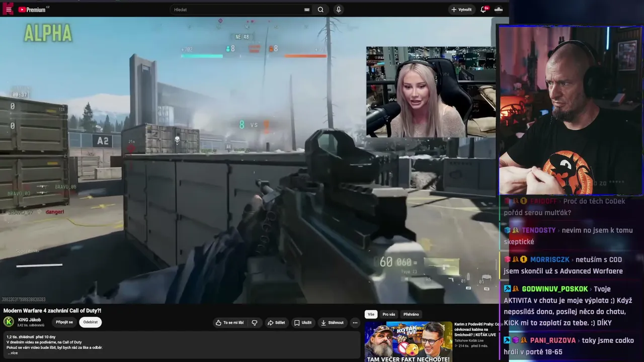
Task: Go to YouTube Premium home logo
Action: coord(33,10)
